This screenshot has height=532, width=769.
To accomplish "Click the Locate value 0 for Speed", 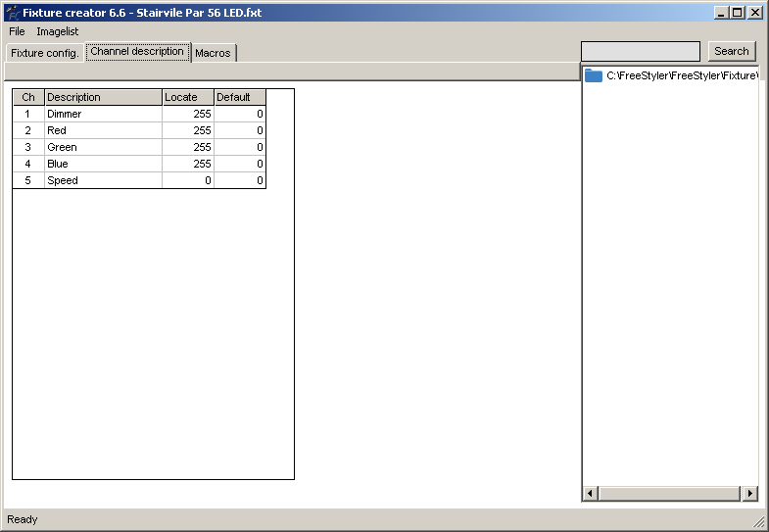I will (x=188, y=180).
